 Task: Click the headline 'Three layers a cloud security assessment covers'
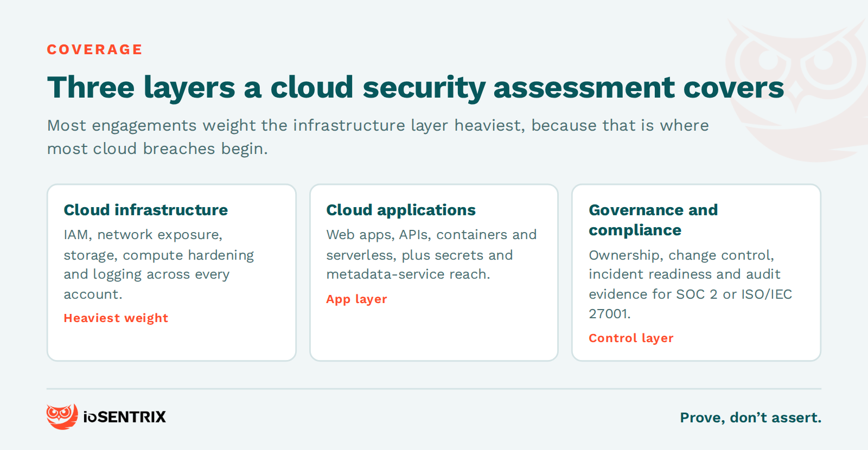coord(416,87)
